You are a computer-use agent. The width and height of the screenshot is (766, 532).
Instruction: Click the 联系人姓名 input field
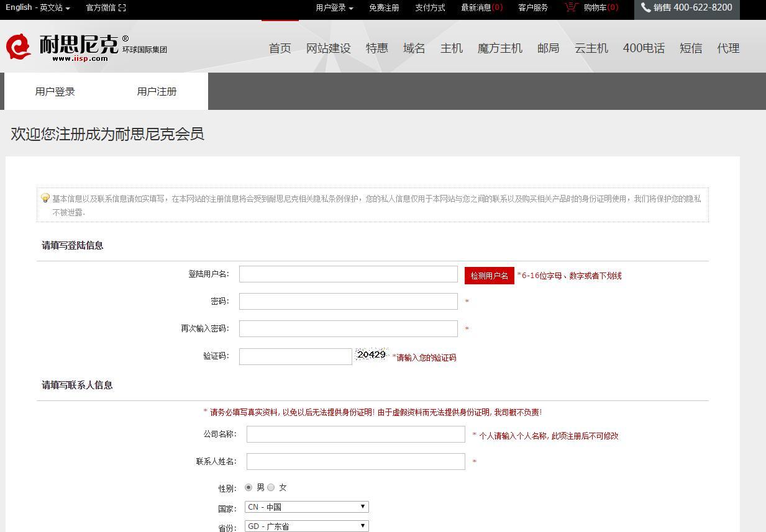click(x=356, y=461)
